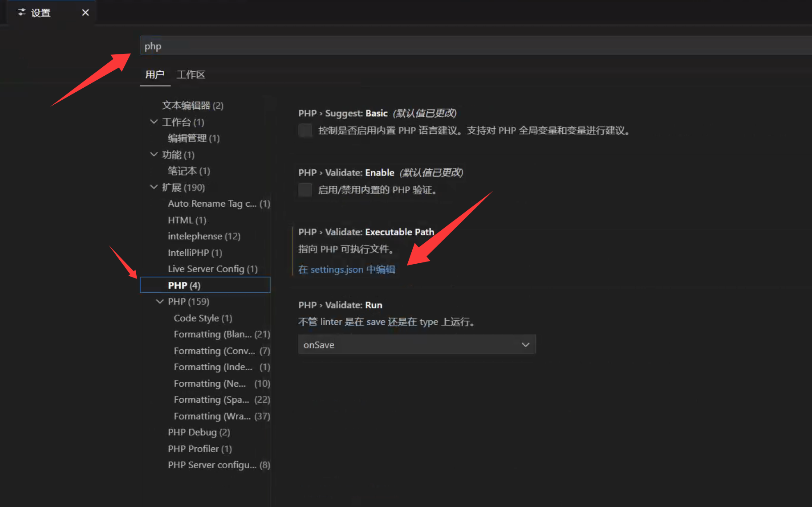Screen dimensions: 812x507
Task: Collapse the 功能 tree section
Action: (154, 155)
